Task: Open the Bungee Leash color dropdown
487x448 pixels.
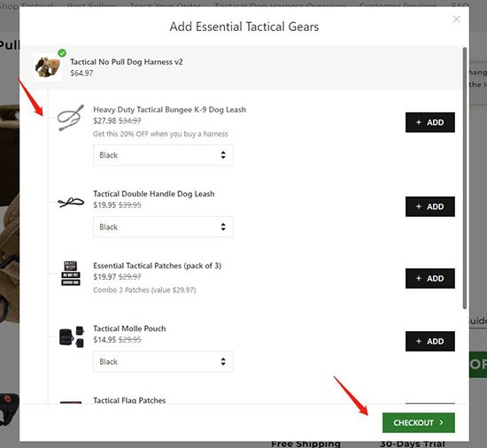Action: (x=163, y=155)
